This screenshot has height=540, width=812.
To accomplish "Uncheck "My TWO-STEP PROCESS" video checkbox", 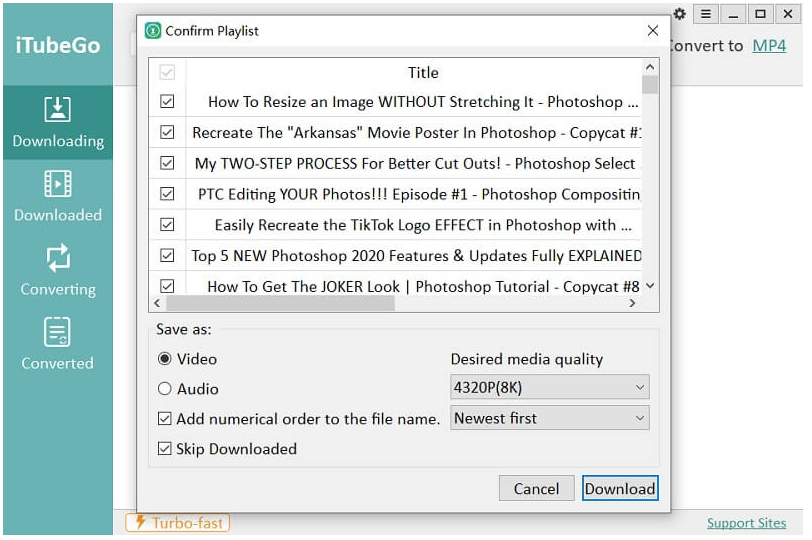I will (167, 163).
